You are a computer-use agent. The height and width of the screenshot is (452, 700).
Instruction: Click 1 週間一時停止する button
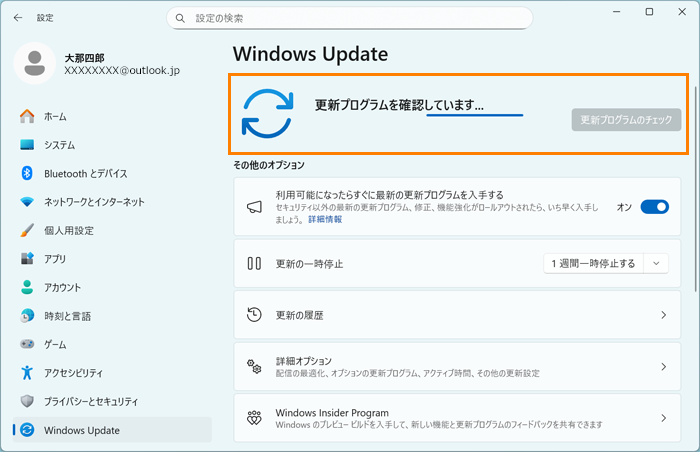point(593,264)
